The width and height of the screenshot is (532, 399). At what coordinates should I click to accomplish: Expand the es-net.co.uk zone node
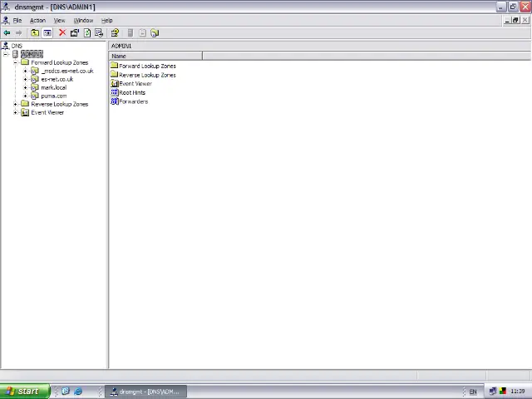(25, 79)
